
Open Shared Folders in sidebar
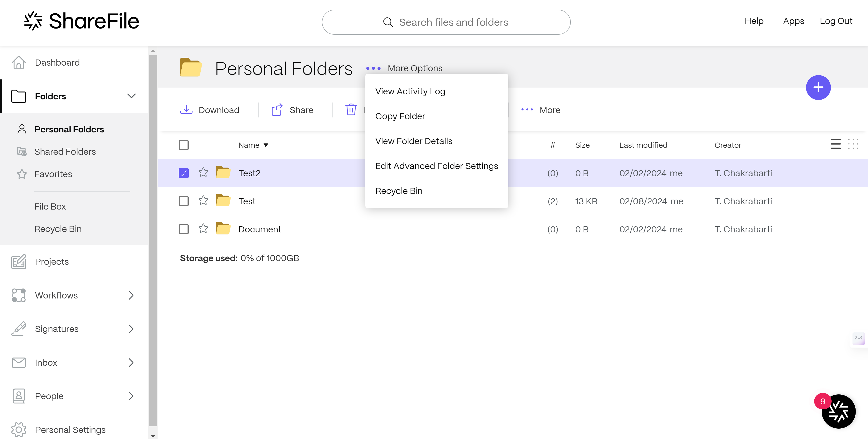[65, 152]
